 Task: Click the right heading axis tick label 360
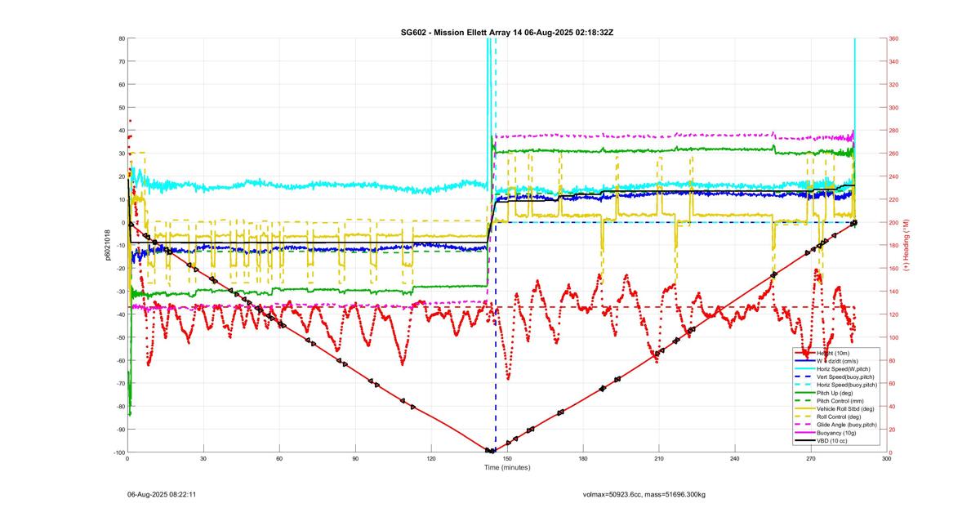pyautogui.click(x=893, y=38)
